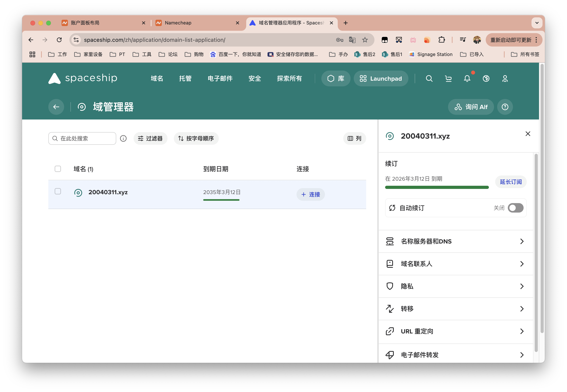Open the 电子邮件 nav menu
Viewport: 567px width, 392px height.
click(220, 79)
